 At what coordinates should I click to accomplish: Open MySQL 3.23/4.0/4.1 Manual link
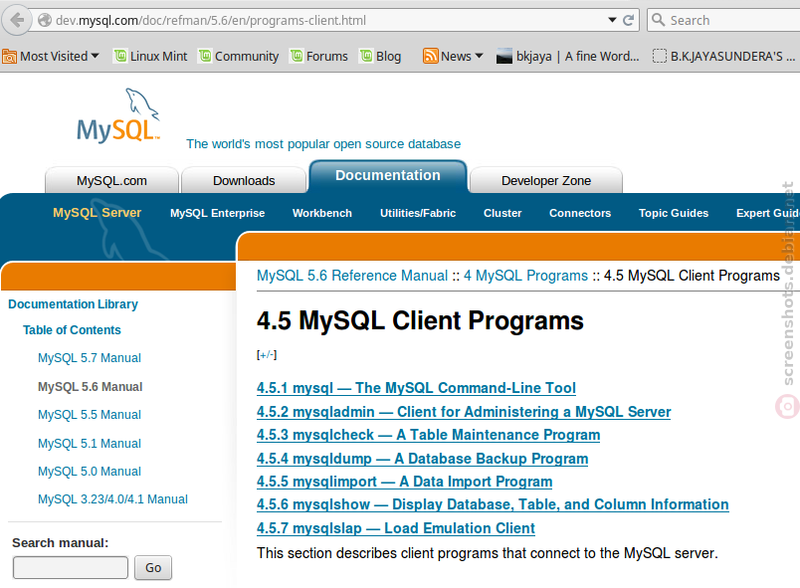coord(113,499)
